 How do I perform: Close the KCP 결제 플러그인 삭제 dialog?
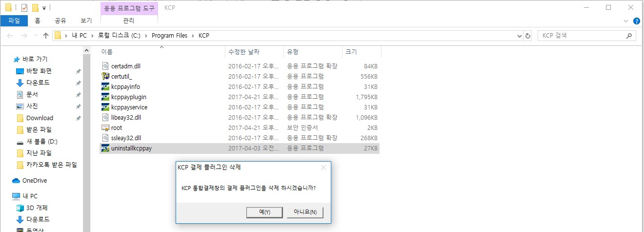tap(323, 168)
